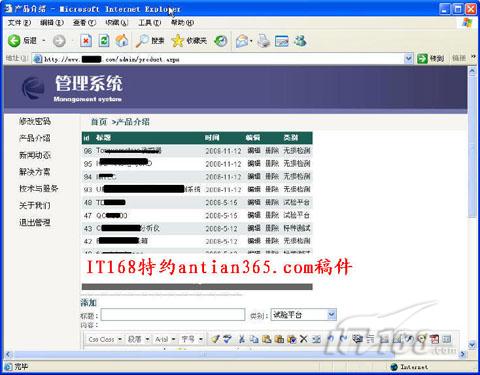Click the 编辑 link for row 48

254,202
